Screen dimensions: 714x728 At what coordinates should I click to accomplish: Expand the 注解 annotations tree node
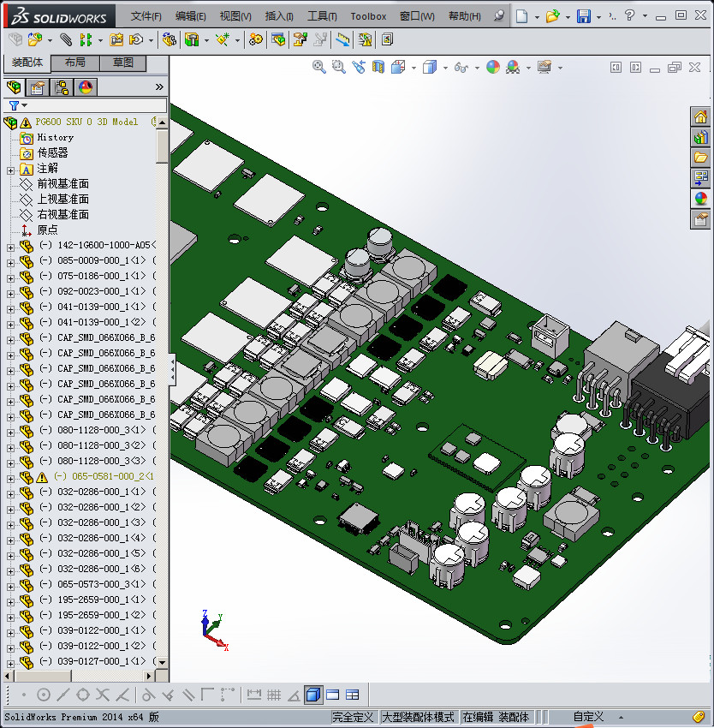point(10,169)
